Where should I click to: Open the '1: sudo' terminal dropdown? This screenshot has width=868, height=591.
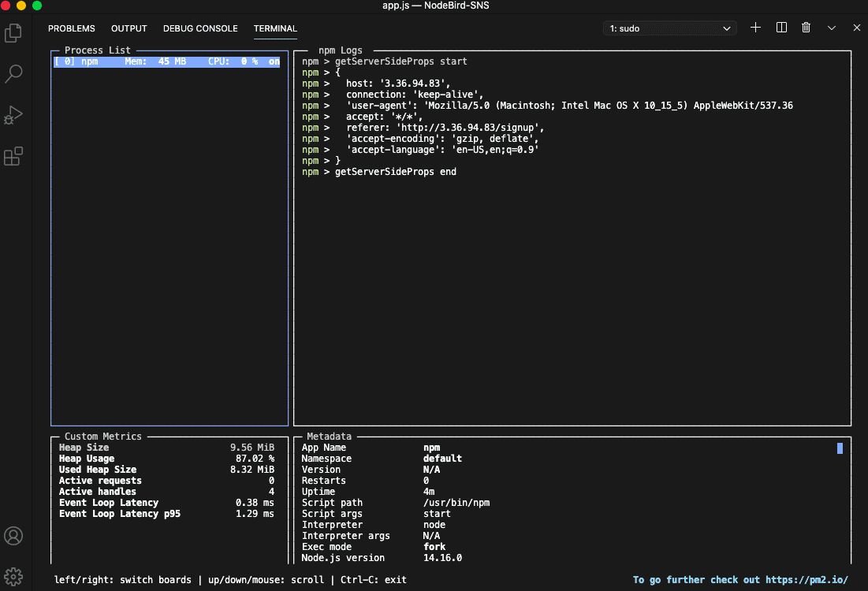pos(670,28)
